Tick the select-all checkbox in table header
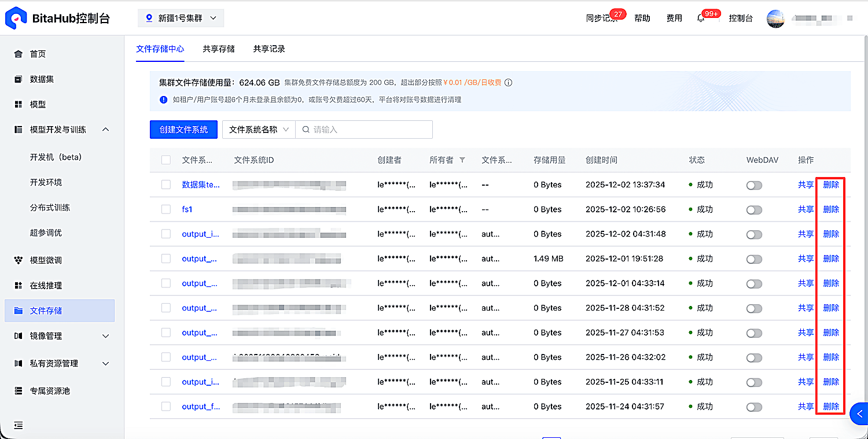The width and height of the screenshot is (868, 439). pyautogui.click(x=166, y=160)
